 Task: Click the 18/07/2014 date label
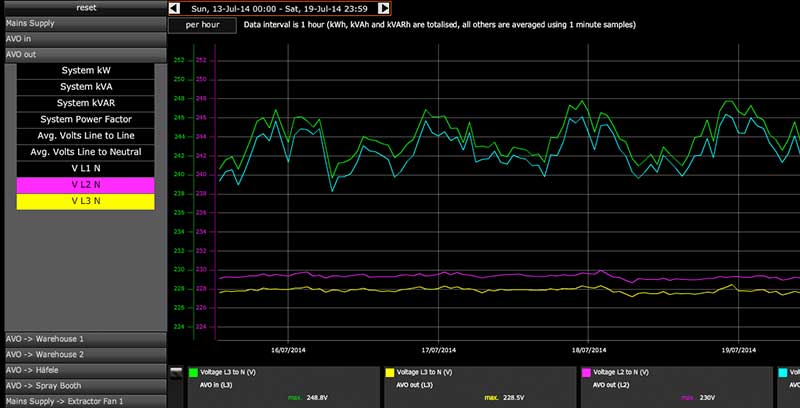click(589, 350)
